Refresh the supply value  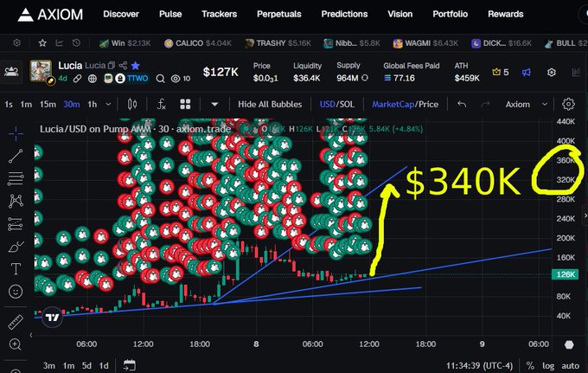pos(365,78)
